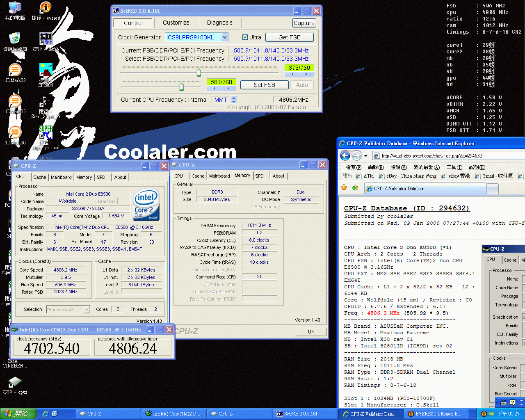Open the cpuz shortcut on desktop
The height and width of the screenshot is (420, 525).
pyautogui.click(x=15, y=382)
